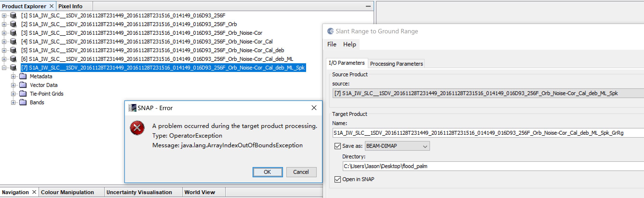Minimize the Product Explorer panel
This screenshot has height=198, width=644.
coord(368,6)
